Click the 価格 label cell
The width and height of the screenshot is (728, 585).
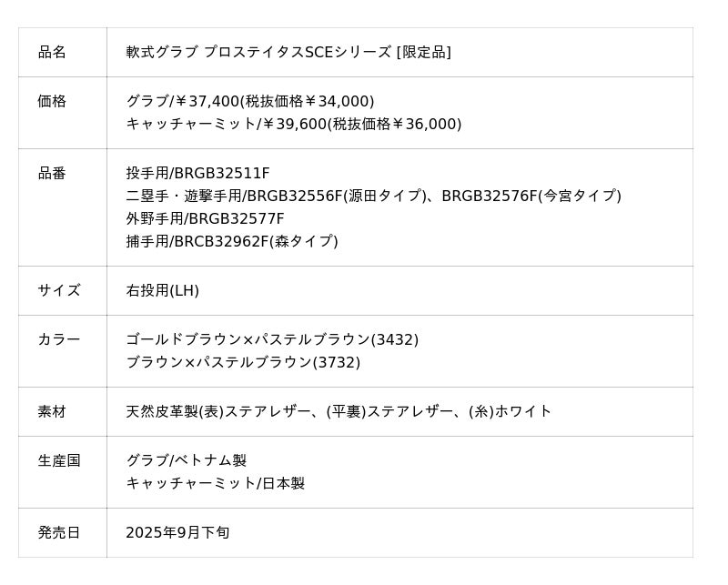tap(52, 101)
